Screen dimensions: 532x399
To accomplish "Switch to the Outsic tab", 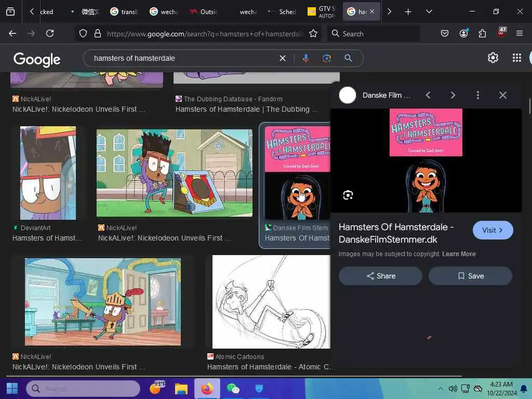I will [204, 12].
